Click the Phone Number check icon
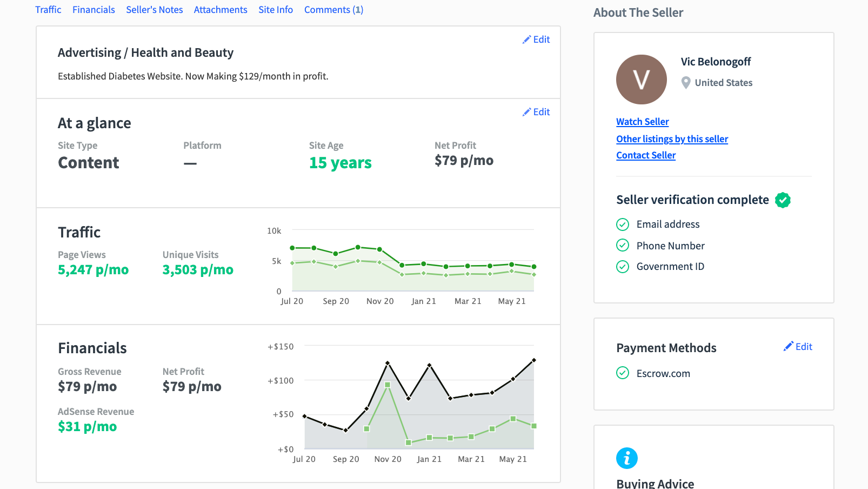The height and width of the screenshot is (489, 868). [x=623, y=246]
